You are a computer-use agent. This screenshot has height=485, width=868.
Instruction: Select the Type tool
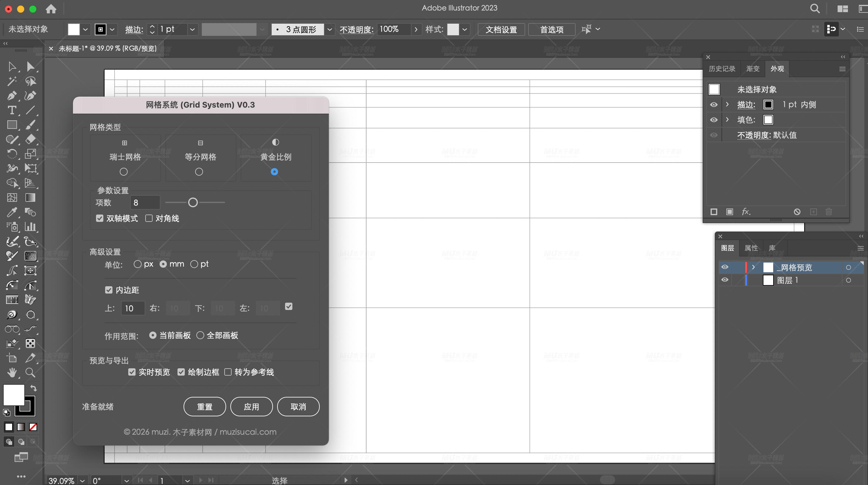[12, 110]
